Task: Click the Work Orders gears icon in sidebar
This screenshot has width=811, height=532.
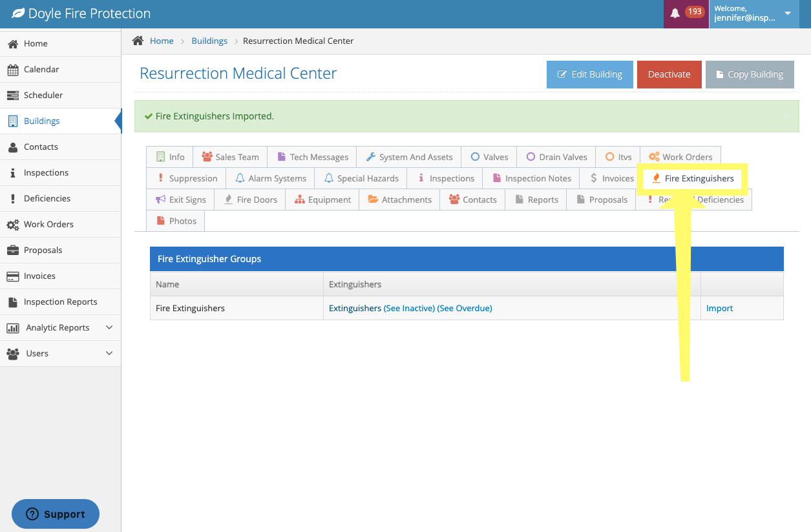Action: 12,225
